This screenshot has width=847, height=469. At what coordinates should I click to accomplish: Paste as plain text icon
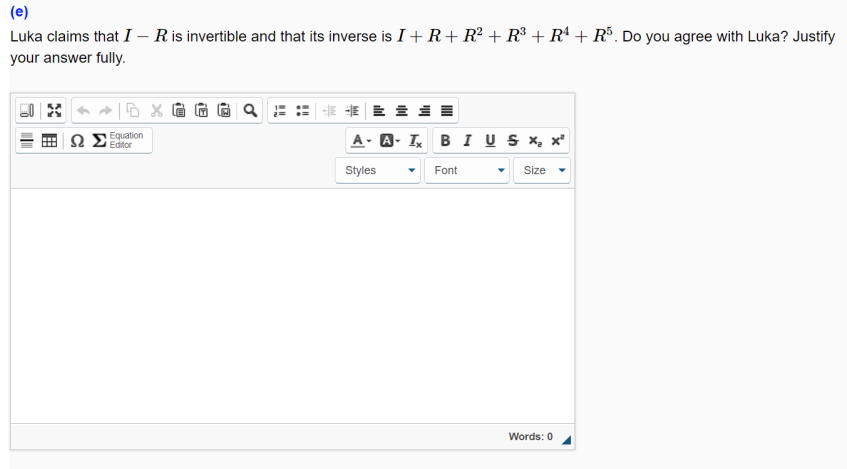tap(201, 111)
